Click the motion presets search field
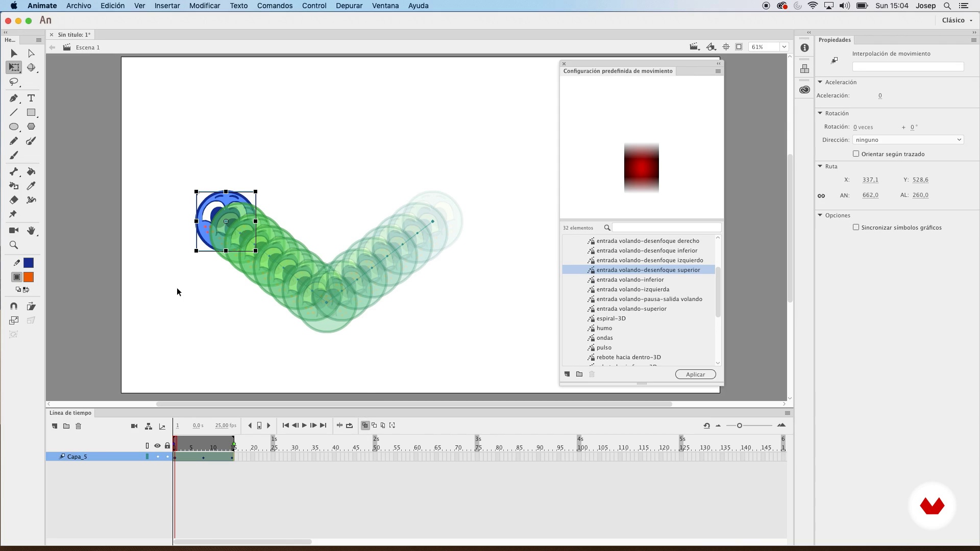 [667, 228]
